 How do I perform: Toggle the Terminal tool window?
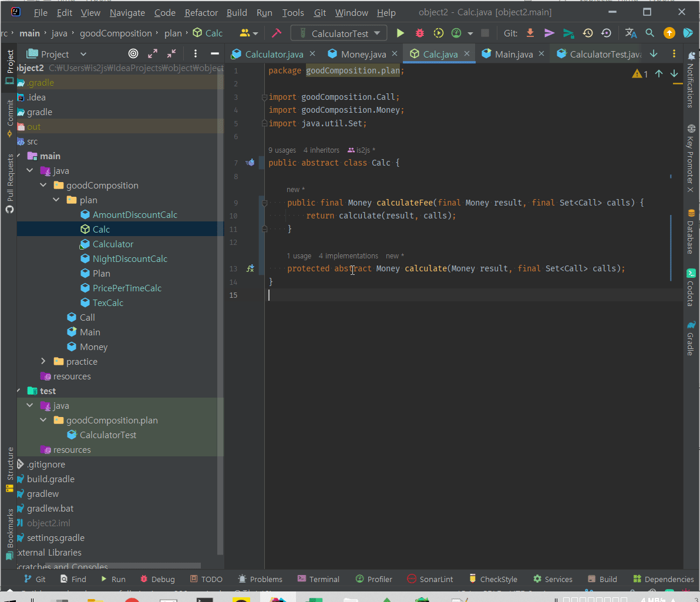318,579
